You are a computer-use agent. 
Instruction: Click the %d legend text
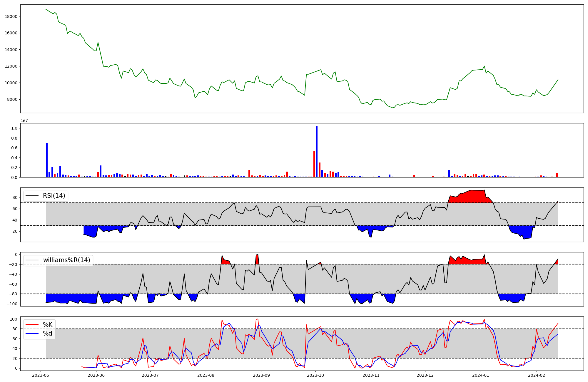pyautogui.click(x=48, y=334)
